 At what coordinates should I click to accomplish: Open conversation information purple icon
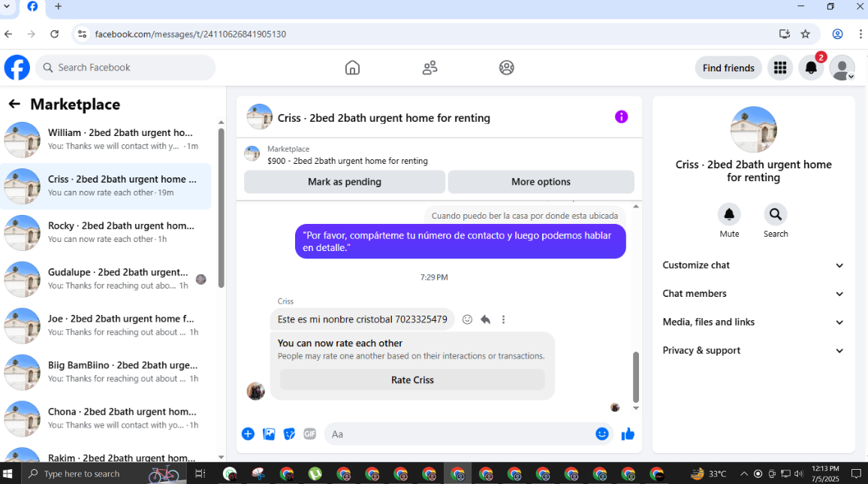coord(621,116)
